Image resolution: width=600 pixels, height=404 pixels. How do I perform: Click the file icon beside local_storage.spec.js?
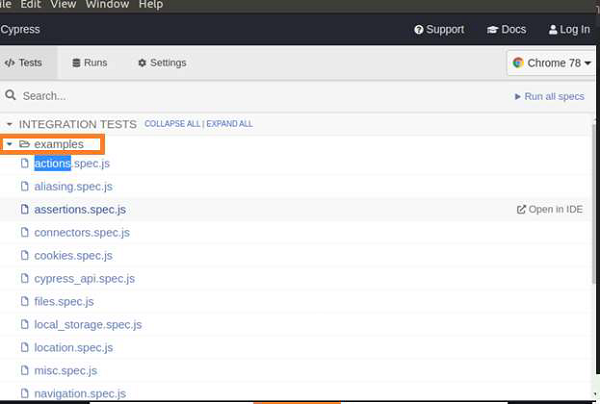[x=24, y=324]
